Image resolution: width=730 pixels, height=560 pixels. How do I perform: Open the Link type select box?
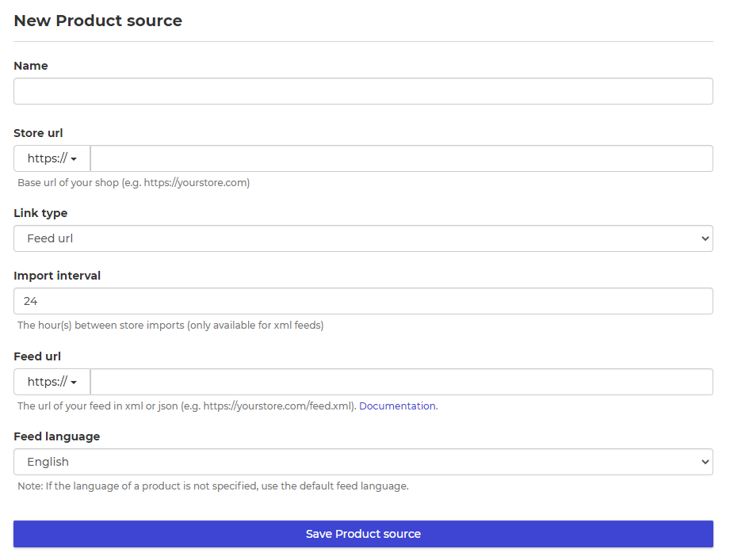pyautogui.click(x=363, y=238)
